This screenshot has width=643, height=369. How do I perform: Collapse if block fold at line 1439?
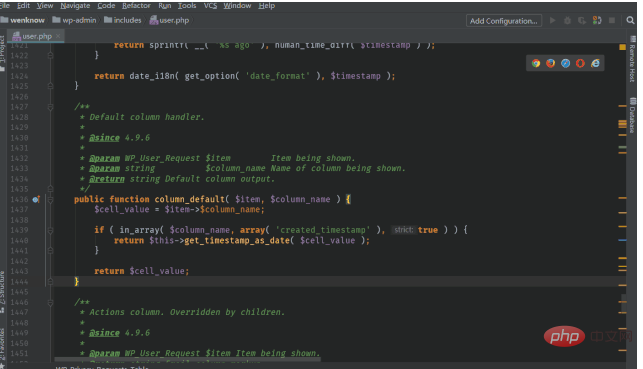click(50, 230)
